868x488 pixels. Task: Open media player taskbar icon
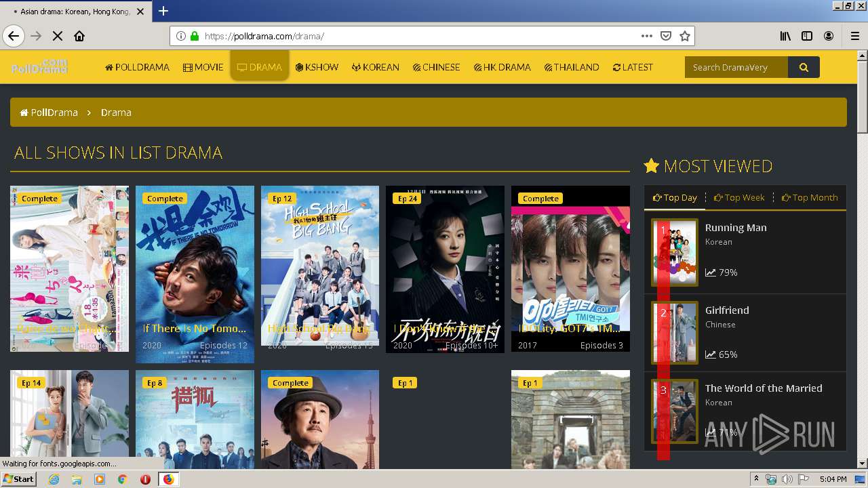click(100, 479)
